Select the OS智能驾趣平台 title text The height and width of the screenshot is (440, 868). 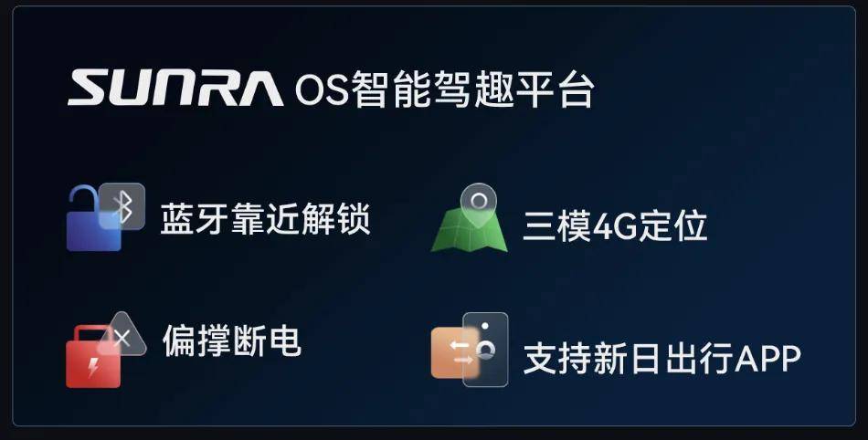(x=445, y=89)
